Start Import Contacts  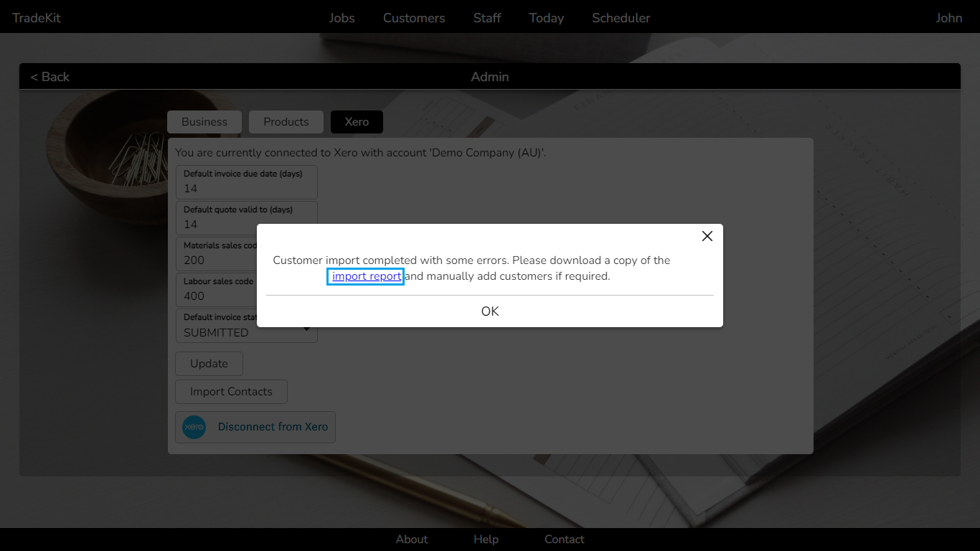click(x=231, y=392)
